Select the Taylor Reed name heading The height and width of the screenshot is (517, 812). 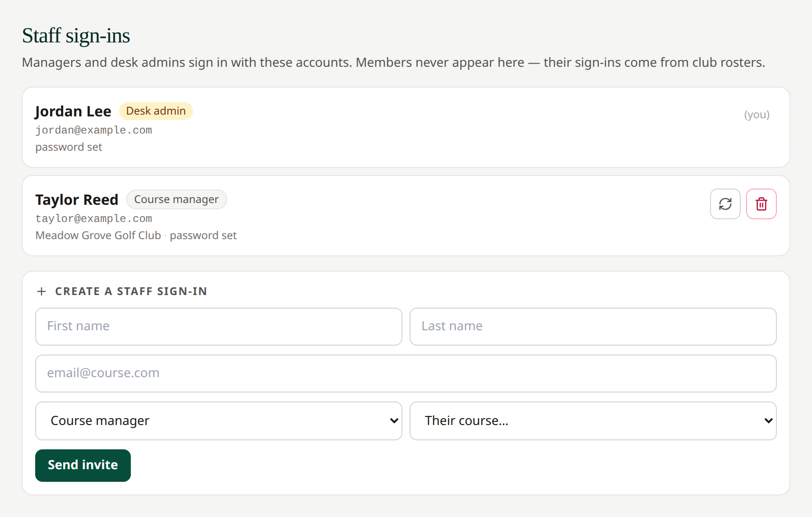(77, 199)
